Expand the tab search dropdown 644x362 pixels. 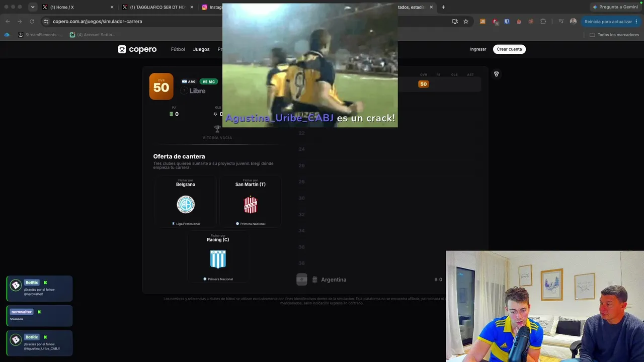(33, 7)
